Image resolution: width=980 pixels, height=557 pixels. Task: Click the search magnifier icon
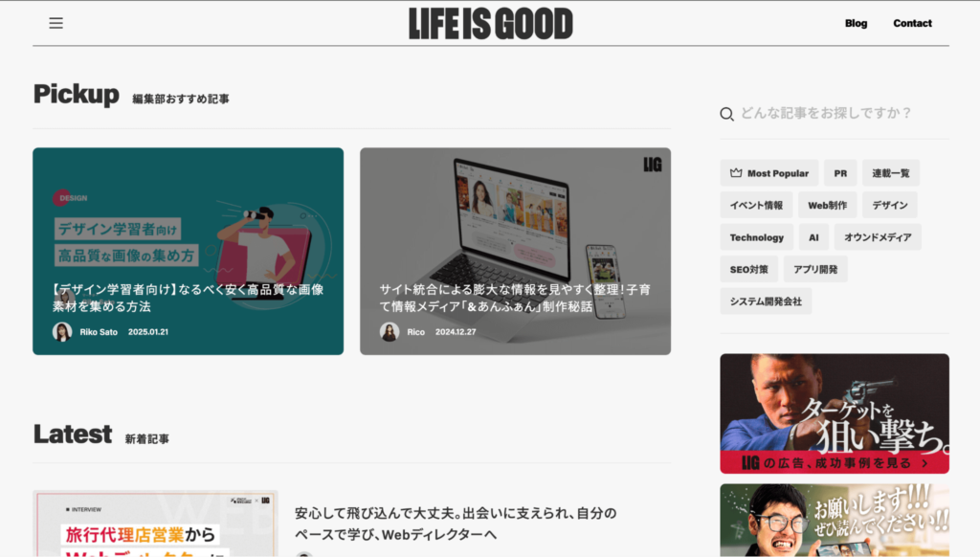[x=726, y=114]
